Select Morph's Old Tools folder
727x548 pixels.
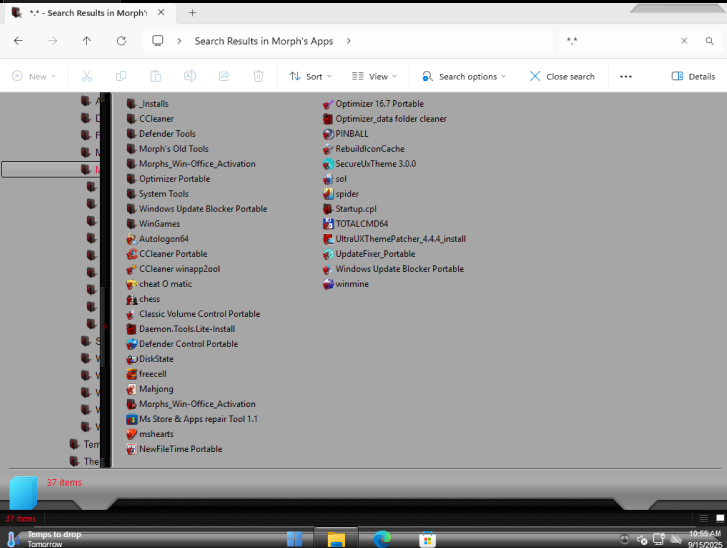point(168,149)
